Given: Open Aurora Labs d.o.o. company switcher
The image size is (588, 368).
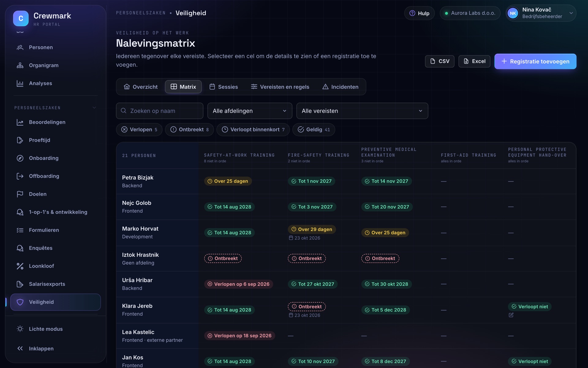Looking at the screenshot, I should [470, 13].
